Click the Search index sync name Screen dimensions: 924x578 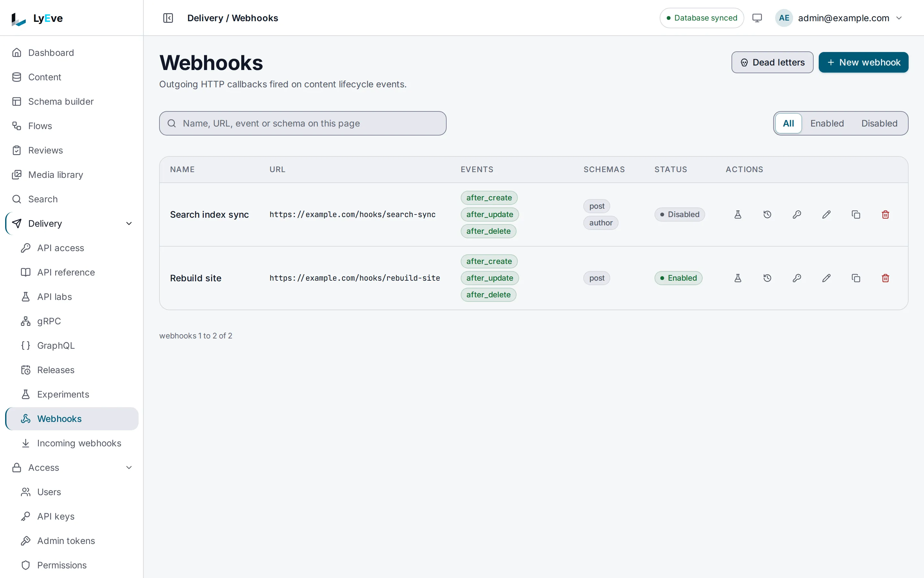pos(209,215)
